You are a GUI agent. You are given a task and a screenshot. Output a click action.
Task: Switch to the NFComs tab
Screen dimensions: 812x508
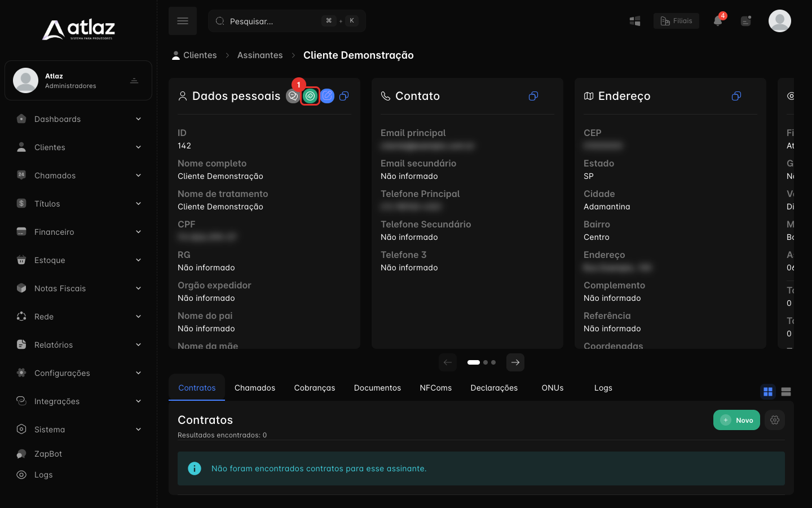click(x=436, y=388)
